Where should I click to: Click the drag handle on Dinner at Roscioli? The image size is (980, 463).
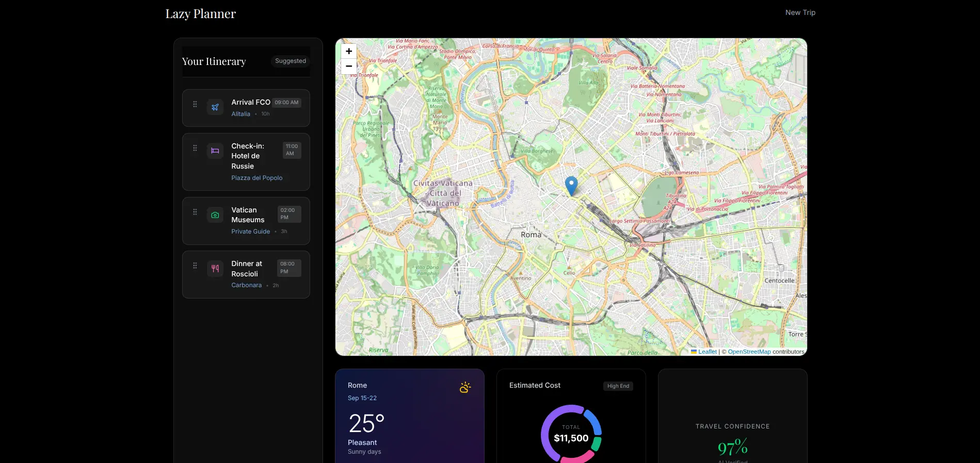[195, 266]
